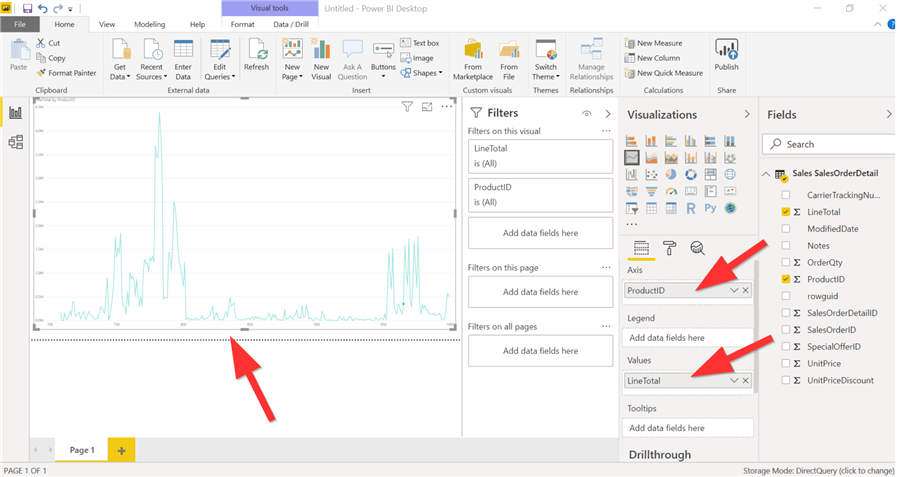Expand the LineTotal filter card
The width and height of the screenshot is (900, 477).
pos(540,156)
